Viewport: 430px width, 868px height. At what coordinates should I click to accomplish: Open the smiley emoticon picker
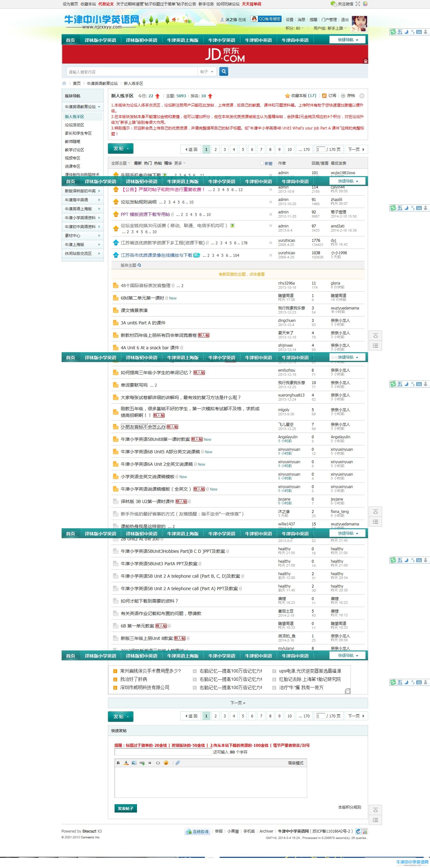coord(166,763)
